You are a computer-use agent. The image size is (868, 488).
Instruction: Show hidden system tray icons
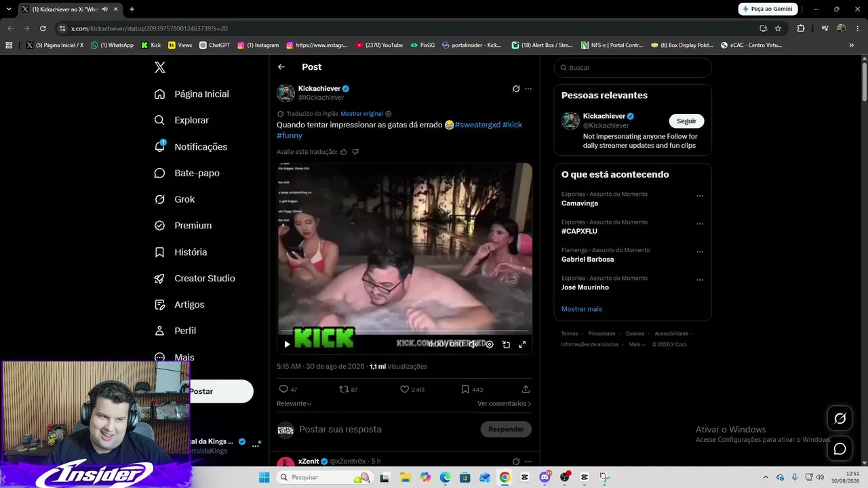pyautogui.click(x=766, y=477)
